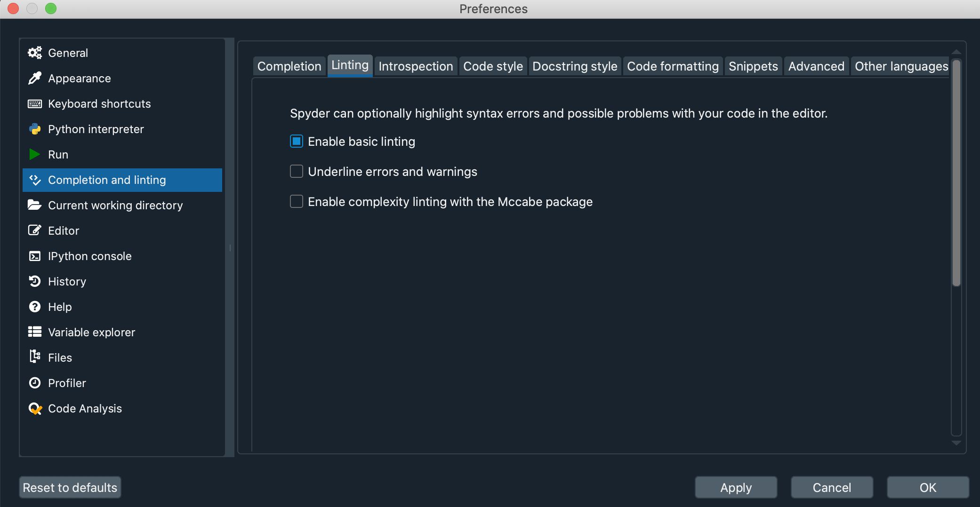Click the Variable explorer icon
The width and height of the screenshot is (980, 507).
pos(34,332)
